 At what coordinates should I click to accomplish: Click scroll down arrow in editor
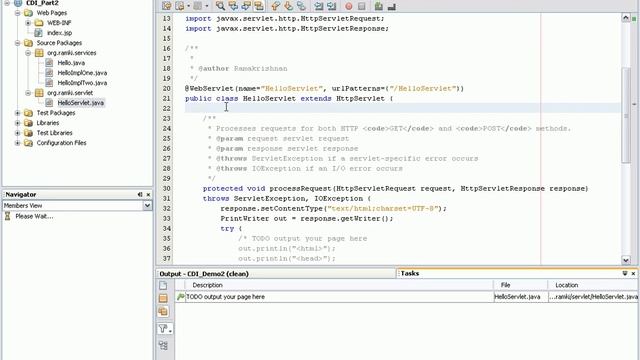[626, 260]
